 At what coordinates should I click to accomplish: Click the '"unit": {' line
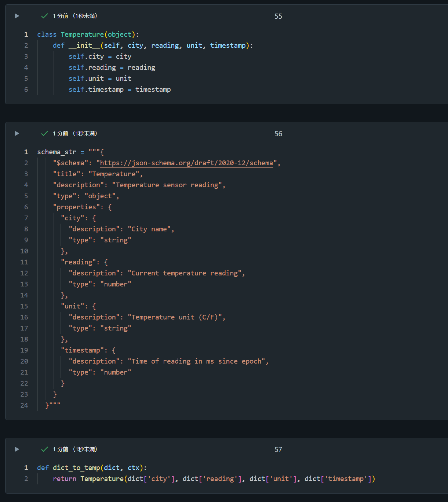(79, 306)
